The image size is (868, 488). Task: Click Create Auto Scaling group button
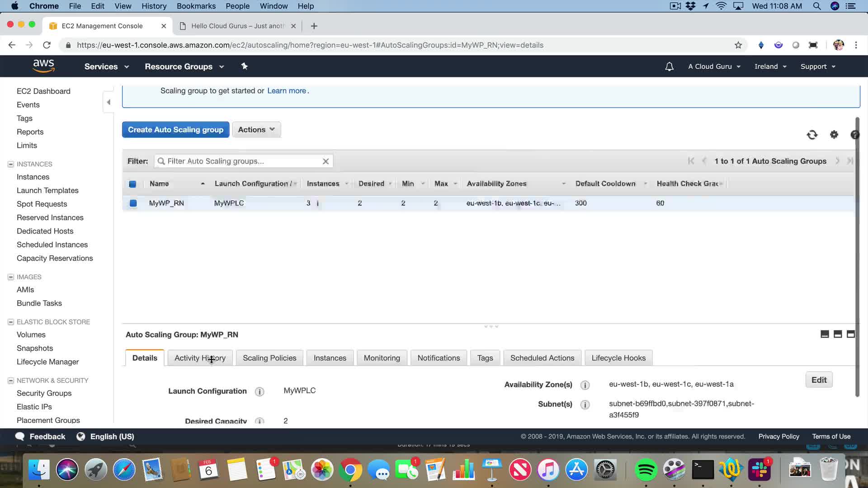[175, 130]
